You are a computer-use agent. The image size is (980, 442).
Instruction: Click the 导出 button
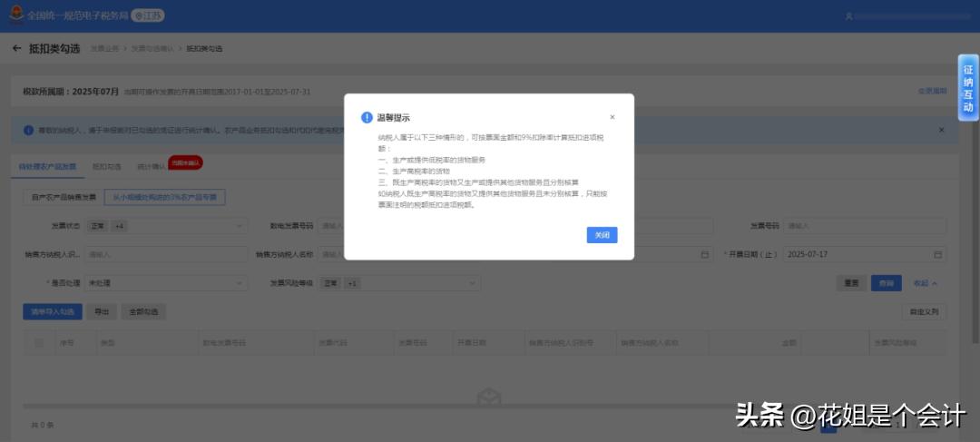click(102, 311)
